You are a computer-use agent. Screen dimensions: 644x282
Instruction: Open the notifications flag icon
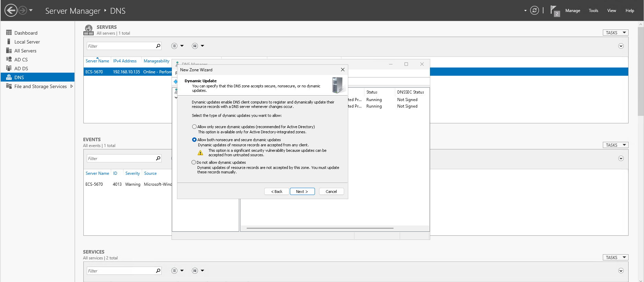coord(554,10)
